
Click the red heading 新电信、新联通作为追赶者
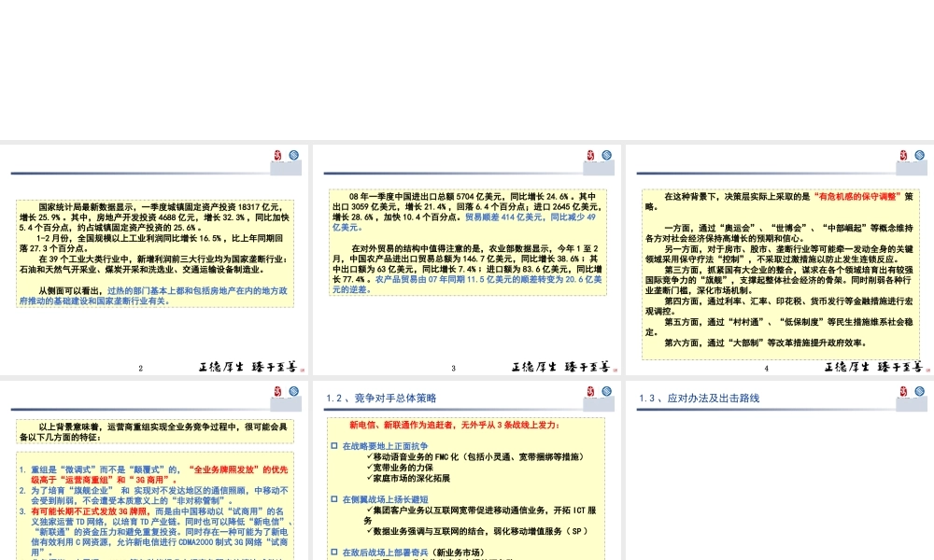[454, 425]
